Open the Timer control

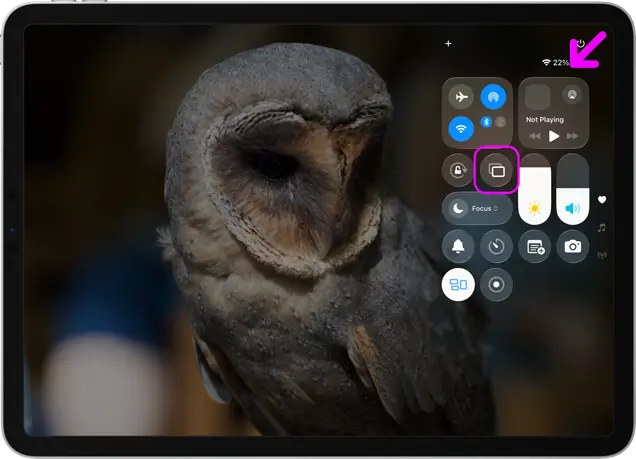click(496, 246)
